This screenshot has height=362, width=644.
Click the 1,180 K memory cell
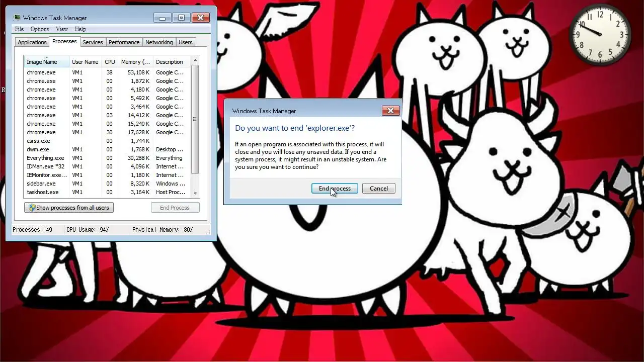140,175
